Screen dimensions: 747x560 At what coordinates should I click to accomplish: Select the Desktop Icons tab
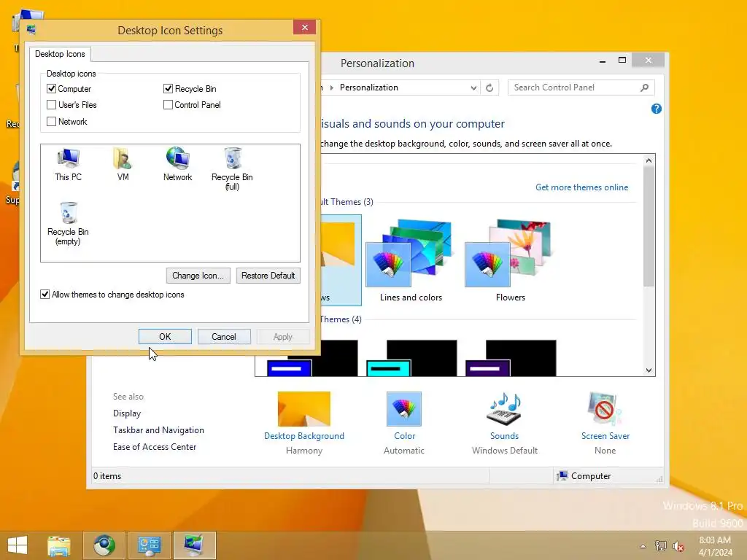(x=60, y=54)
